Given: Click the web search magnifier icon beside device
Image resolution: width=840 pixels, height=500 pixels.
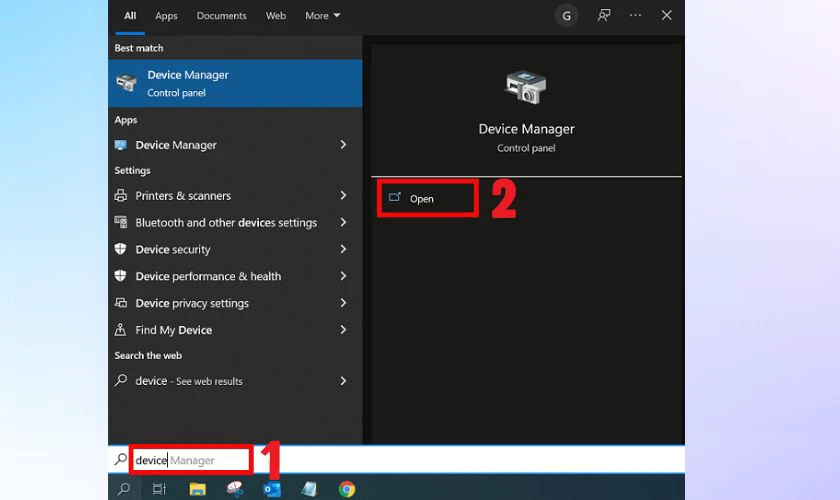Looking at the screenshot, I should pos(121,380).
